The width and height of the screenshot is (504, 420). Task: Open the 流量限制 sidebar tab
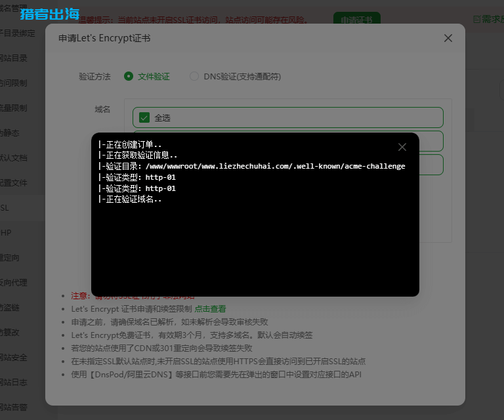pyautogui.click(x=14, y=108)
